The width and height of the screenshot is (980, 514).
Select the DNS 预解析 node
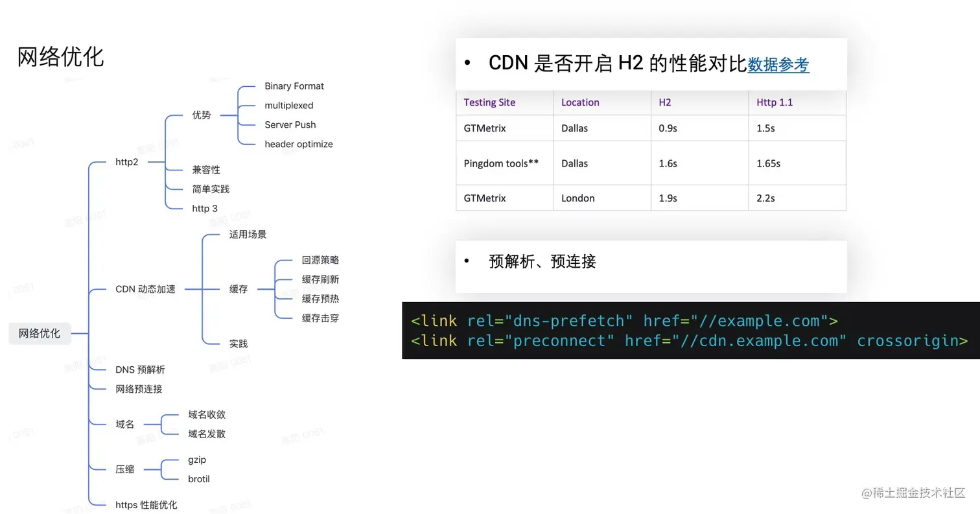tap(140, 369)
